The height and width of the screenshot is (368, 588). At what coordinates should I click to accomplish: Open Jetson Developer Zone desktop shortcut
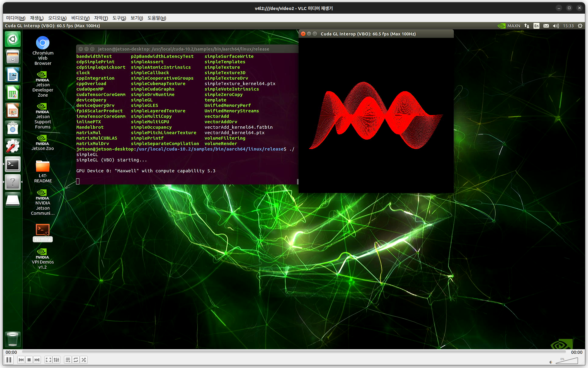pyautogui.click(x=43, y=84)
